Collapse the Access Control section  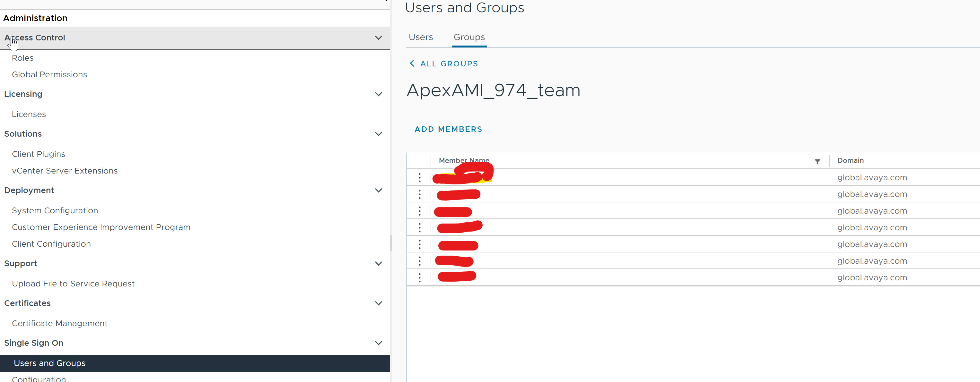[379, 38]
